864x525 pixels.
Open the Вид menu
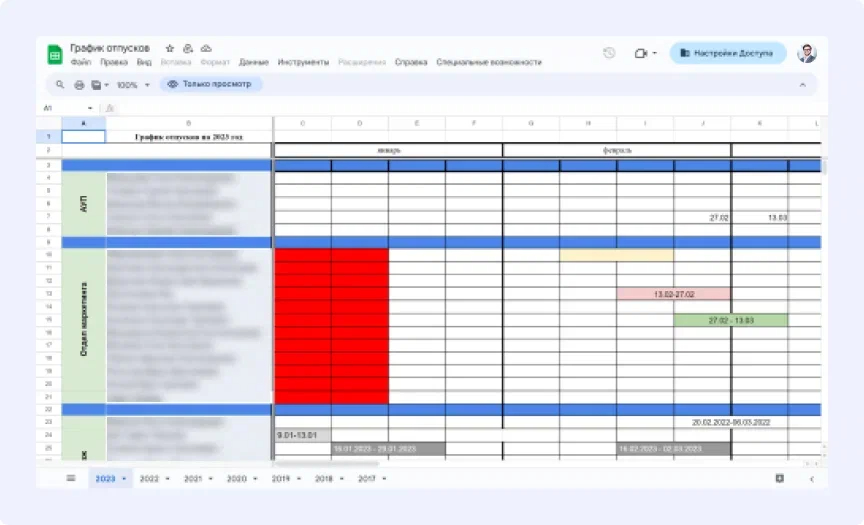point(144,62)
